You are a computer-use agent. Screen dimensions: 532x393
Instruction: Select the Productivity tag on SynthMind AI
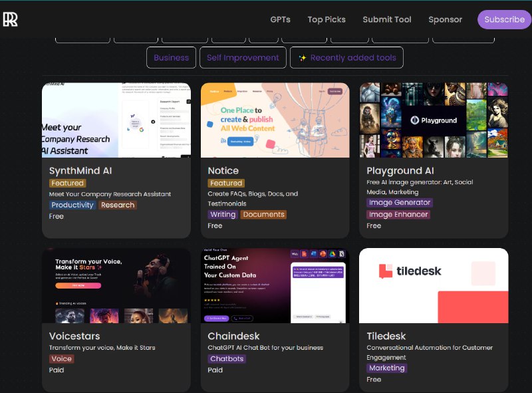[x=72, y=205]
